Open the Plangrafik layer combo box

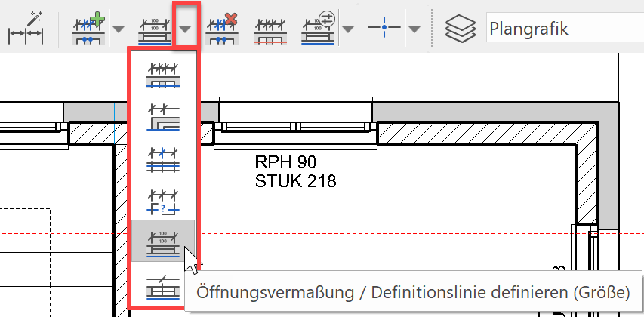pyautogui.click(x=562, y=29)
